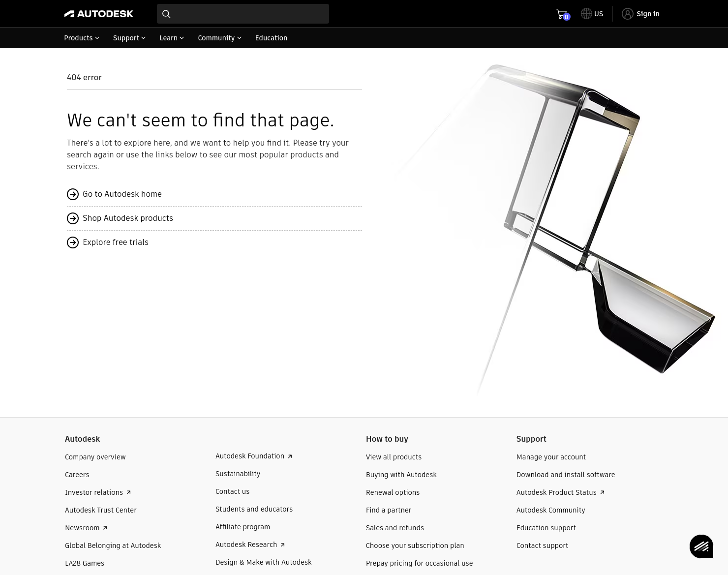Select the Education menu item
Image resolution: width=728 pixels, height=575 pixels.
coord(271,38)
